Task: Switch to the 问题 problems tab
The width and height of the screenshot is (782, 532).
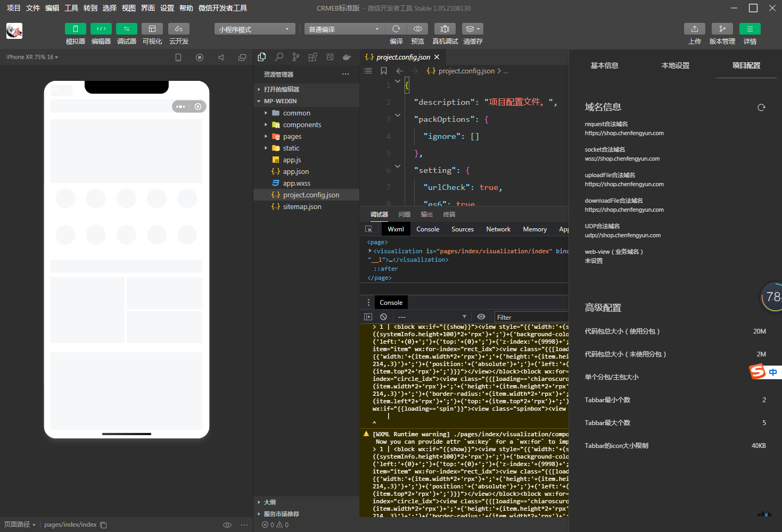Action: pos(405,214)
